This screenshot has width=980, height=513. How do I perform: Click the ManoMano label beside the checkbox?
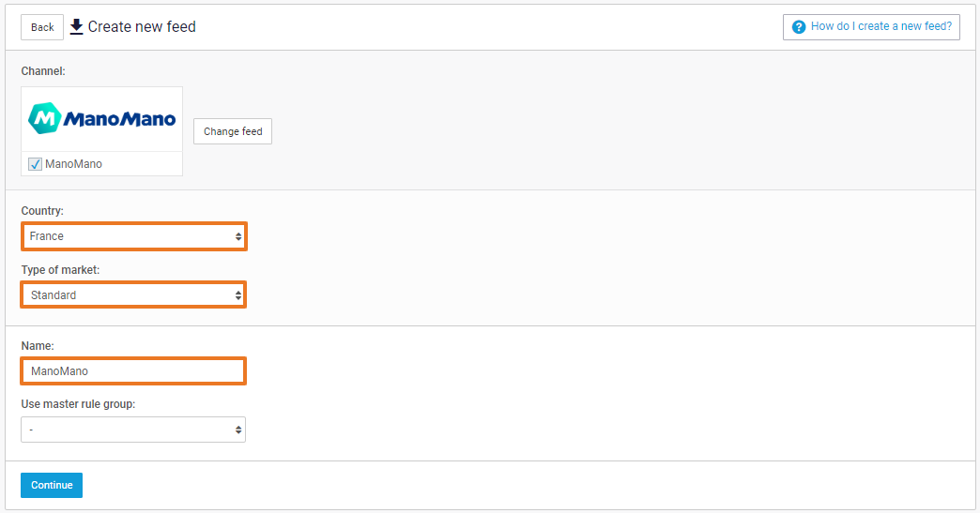coord(74,164)
